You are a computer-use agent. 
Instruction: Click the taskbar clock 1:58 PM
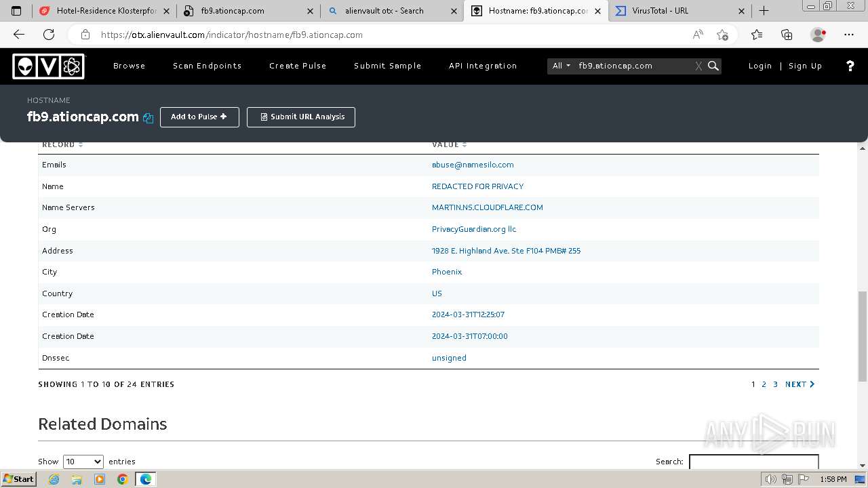point(833,479)
